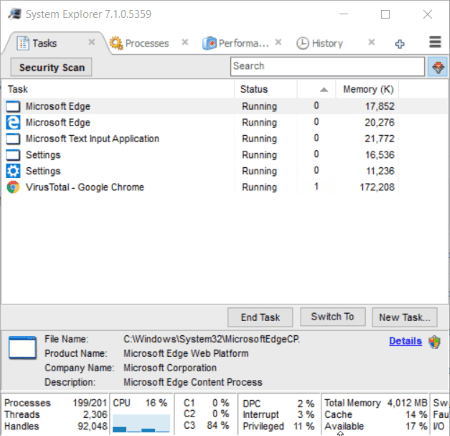Open the hamburger main menu
Screen dimensions: 450x436
(435, 42)
